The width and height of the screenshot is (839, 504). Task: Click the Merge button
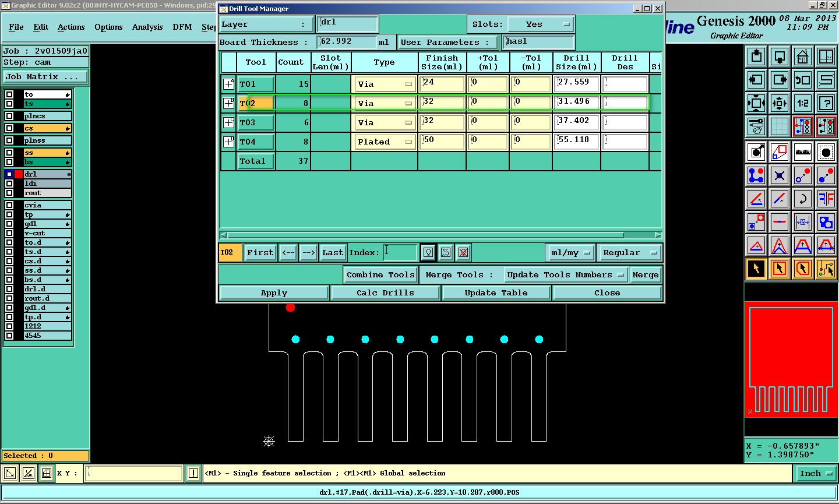646,275
